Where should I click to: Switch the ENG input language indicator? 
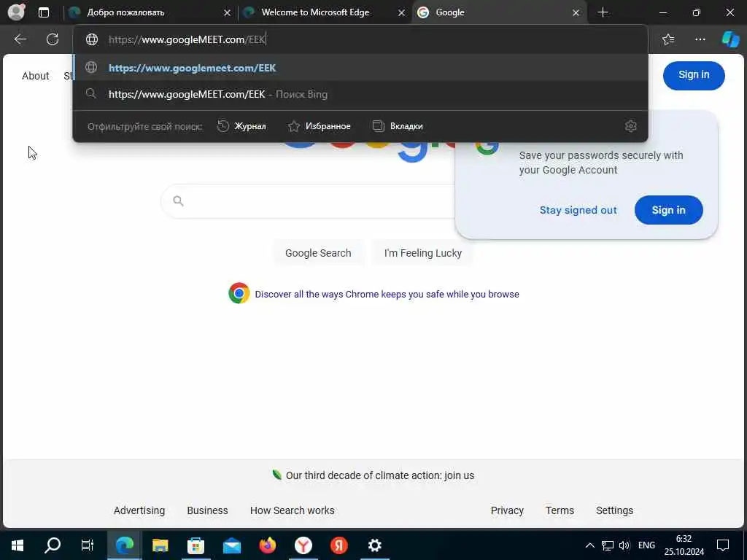coord(646,545)
